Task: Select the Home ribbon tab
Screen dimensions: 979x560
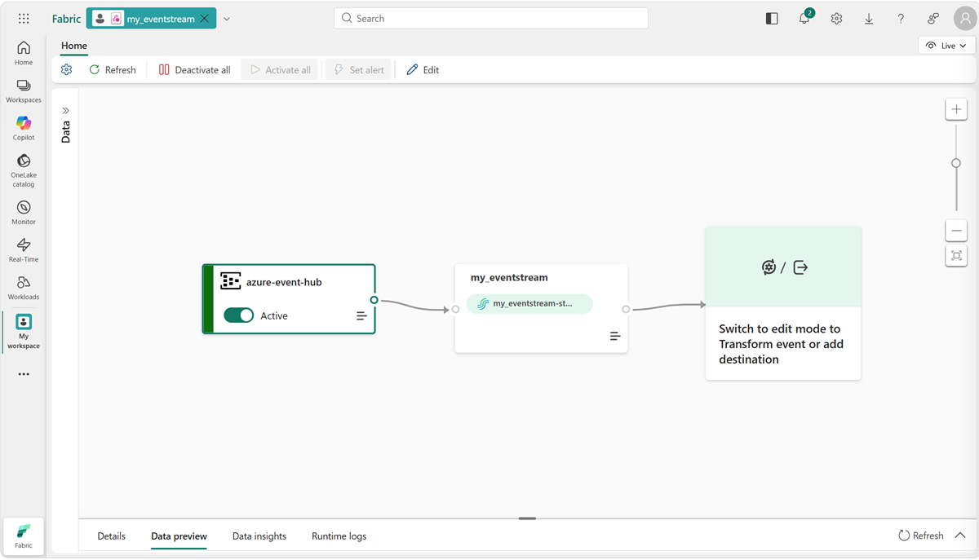Action: (74, 46)
